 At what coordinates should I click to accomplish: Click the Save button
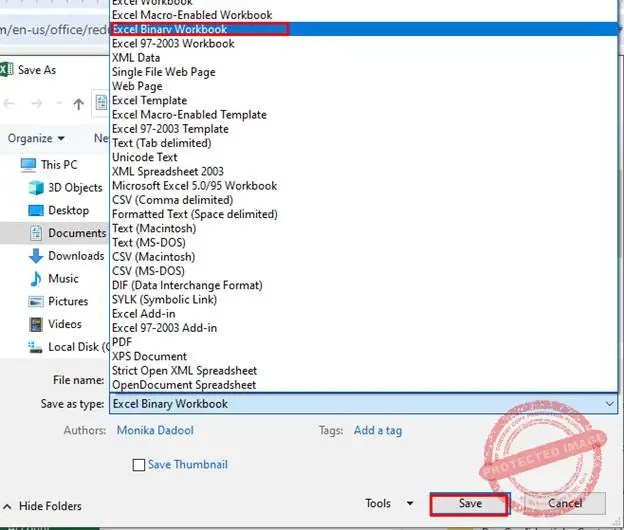click(470, 504)
